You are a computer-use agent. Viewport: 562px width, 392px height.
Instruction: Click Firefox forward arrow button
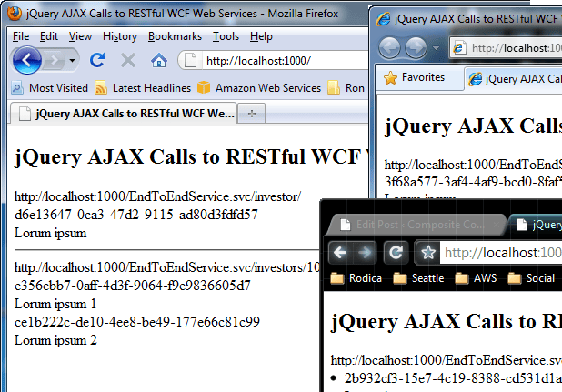[x=55, y=60]
